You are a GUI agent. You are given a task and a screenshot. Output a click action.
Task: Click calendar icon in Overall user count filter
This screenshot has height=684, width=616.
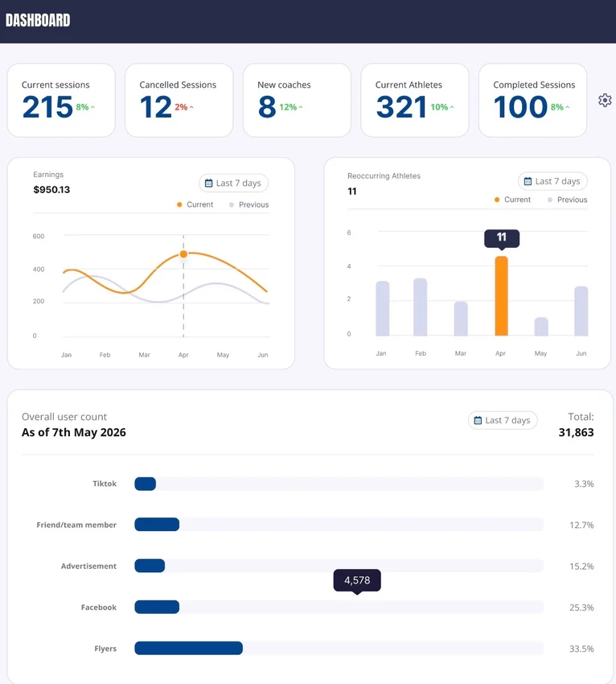(478, 420)
